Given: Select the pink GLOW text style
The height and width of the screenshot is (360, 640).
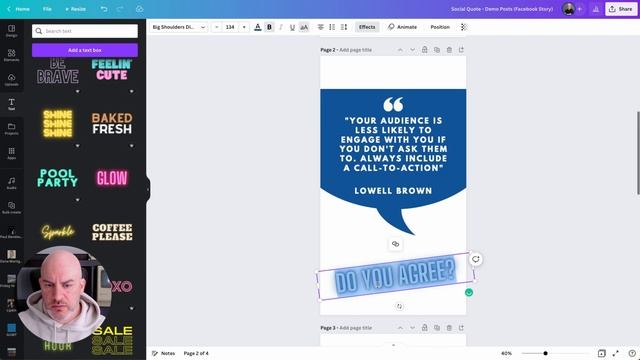Looking at the screenshot, I should 112,178.
